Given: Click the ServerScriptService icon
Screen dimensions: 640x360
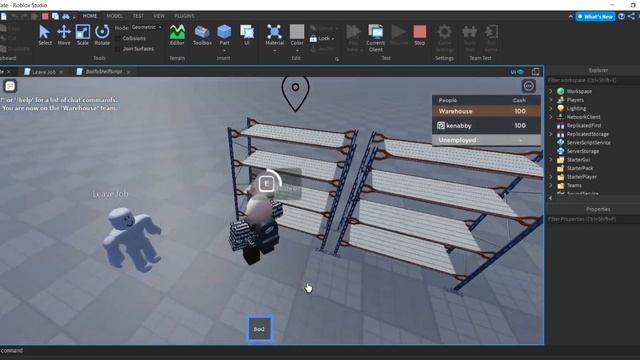Looking at the screenshot, I should 561,142.
